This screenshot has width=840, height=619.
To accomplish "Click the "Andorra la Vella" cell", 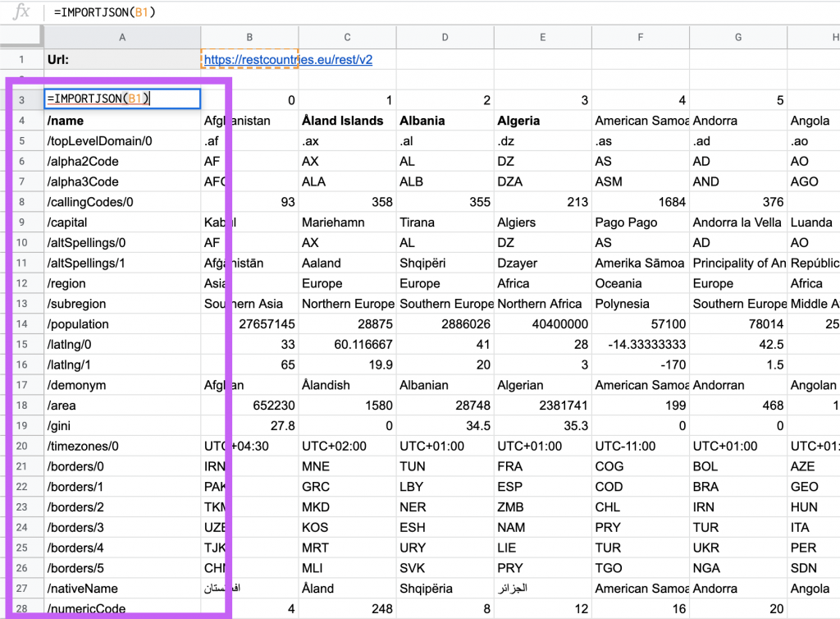I will pos(737,222).
